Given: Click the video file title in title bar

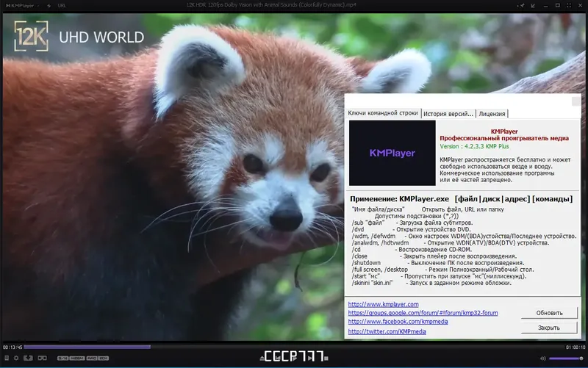Looking at the screenshot, I should tap(271, 5).
